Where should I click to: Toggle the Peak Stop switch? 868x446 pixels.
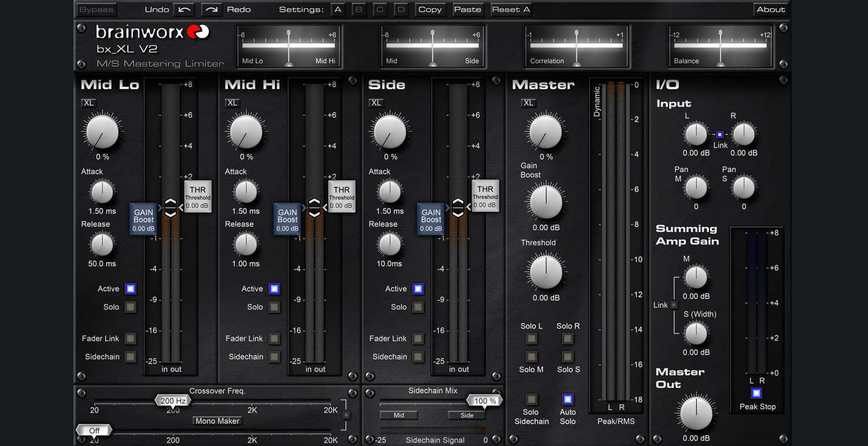pos(756,393)
